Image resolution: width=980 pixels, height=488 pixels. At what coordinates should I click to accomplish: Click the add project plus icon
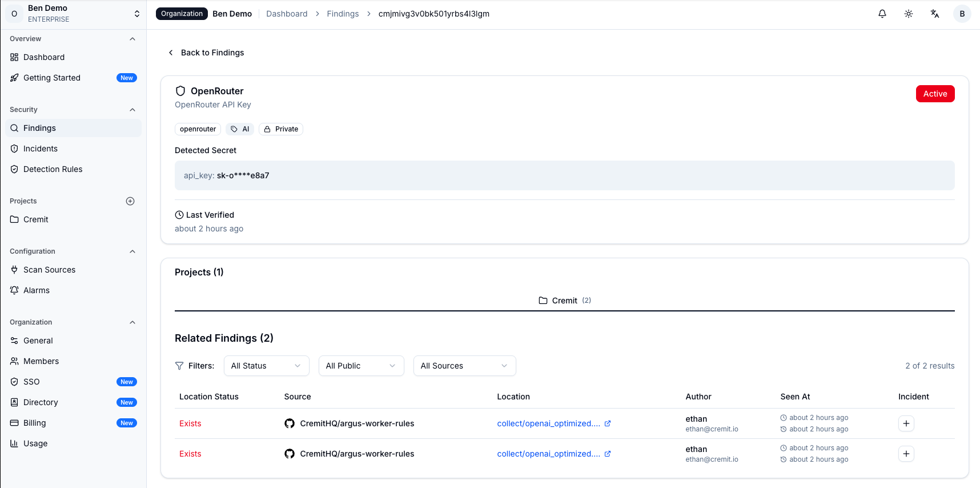[130, 201]
